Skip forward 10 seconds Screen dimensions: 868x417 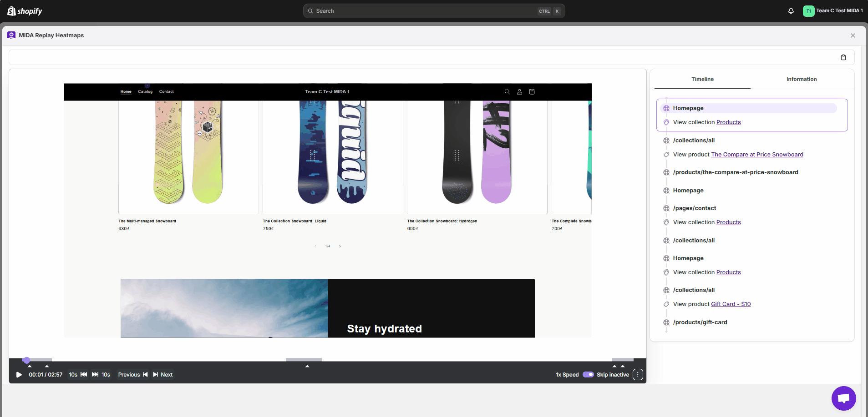pyautogui.click(x=101, y=375)
